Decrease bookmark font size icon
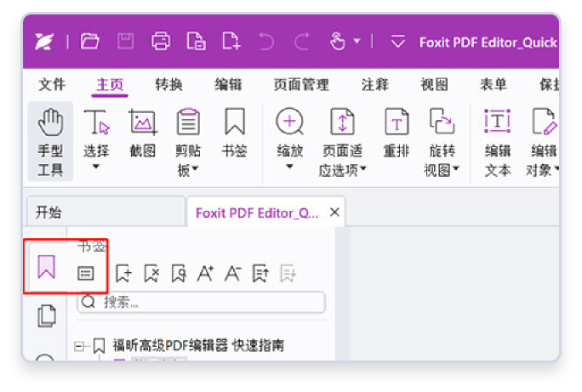582x392 pixels. 233,273
